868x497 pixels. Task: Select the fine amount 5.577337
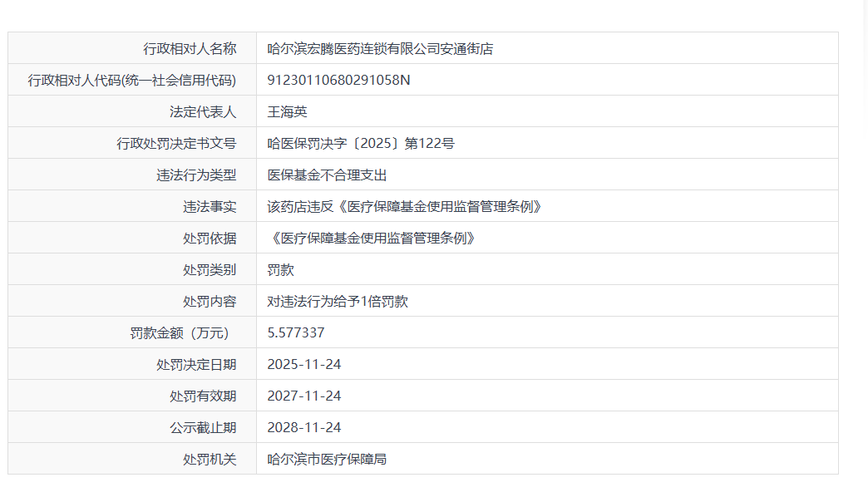point(295,333)
